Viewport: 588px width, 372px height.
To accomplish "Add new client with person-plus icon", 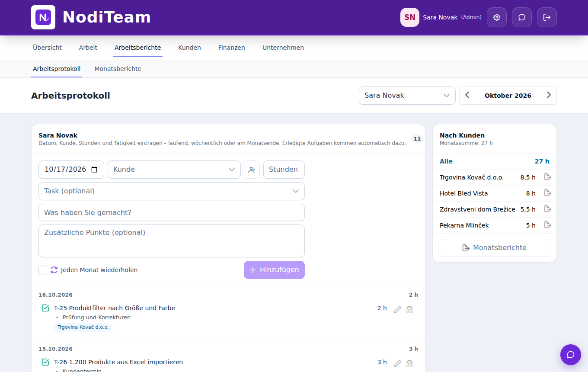I will [252, 170].
